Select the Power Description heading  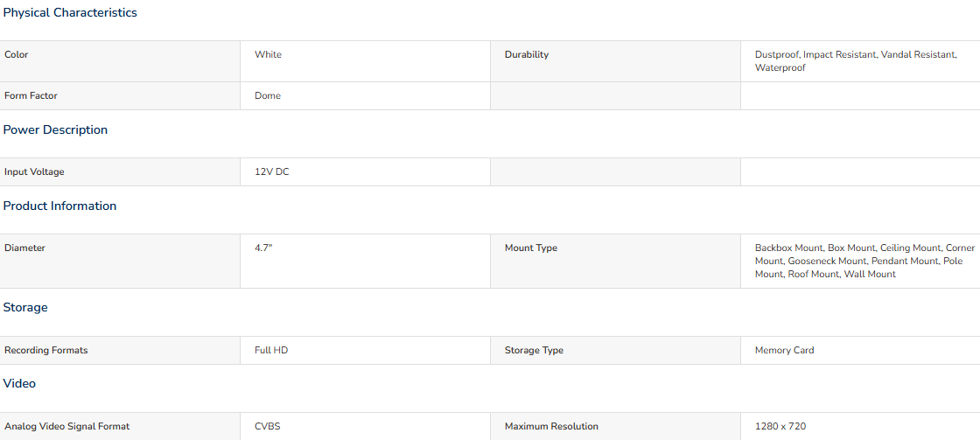point(55,130)
